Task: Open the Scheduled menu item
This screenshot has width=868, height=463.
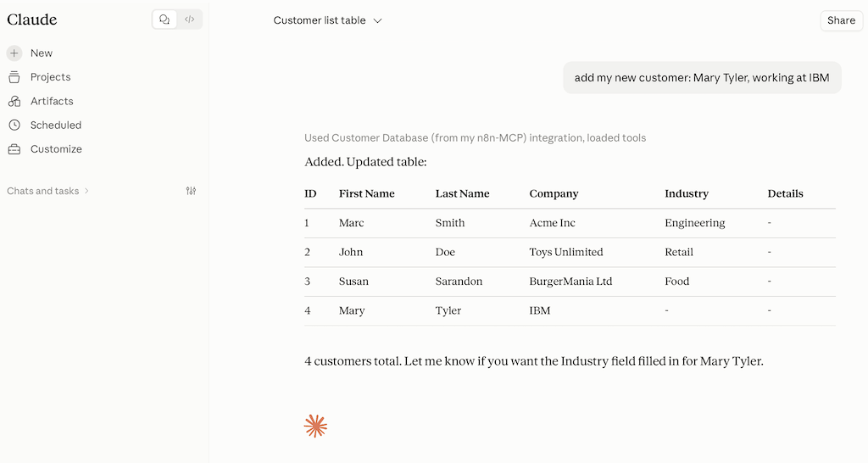Action: pos(56,126)
